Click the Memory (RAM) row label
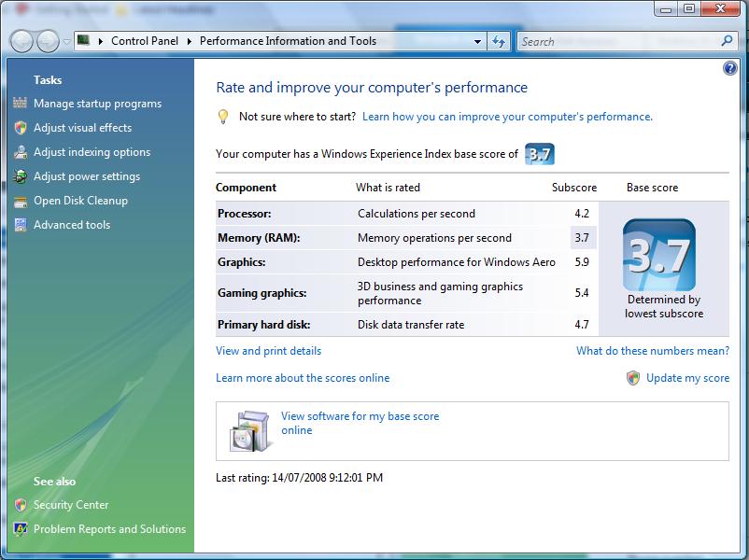The image size is (749, 560). [259, 238]
